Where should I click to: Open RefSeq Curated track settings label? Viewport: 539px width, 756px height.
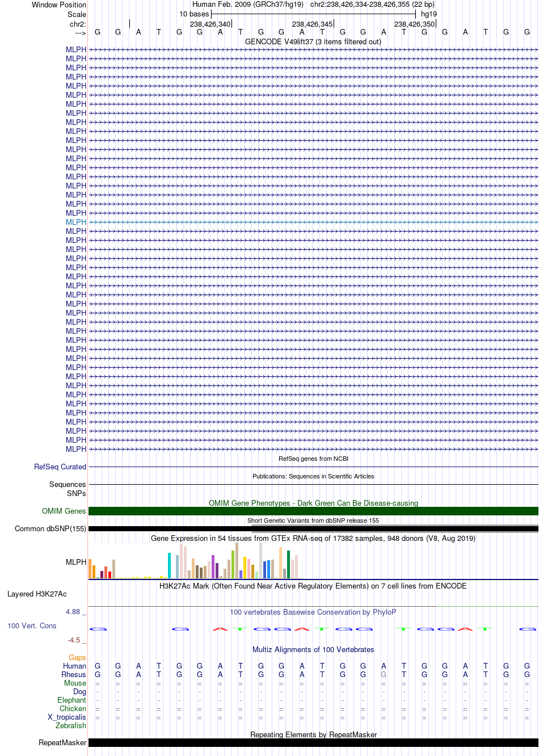tap(60, 467)
